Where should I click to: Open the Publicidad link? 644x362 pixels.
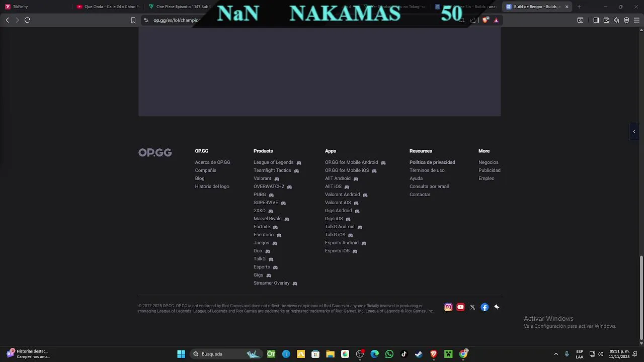click(489, 170)
